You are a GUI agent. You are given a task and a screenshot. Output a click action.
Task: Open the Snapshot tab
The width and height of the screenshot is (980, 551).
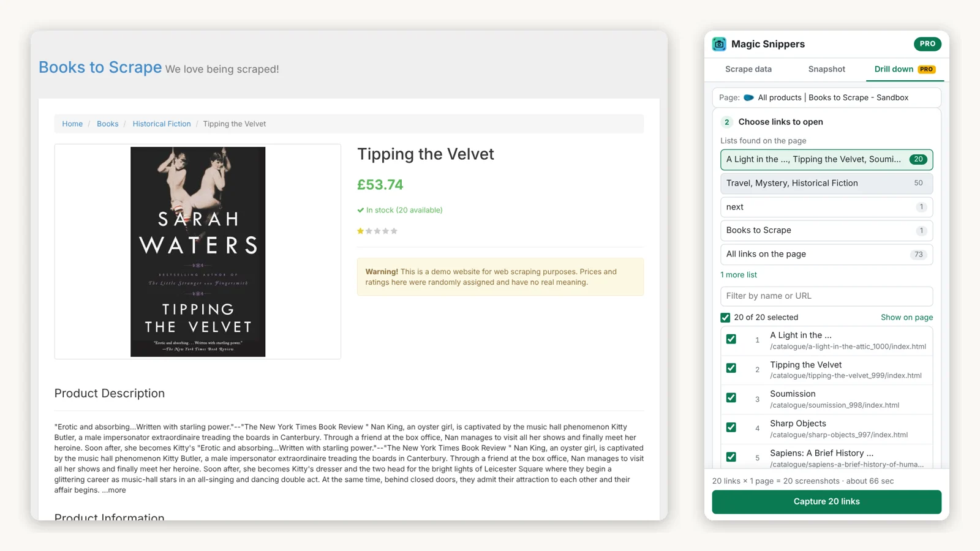(827, 69)
